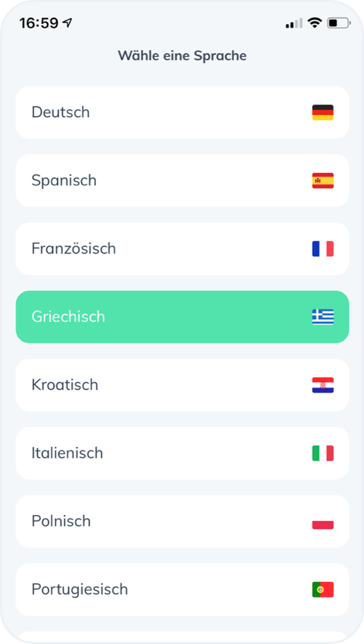This screenshot has height=644, width=364.
Task: Tap the Portuguese flag icon
Action: pyautogui.click(x=322, y=590)
